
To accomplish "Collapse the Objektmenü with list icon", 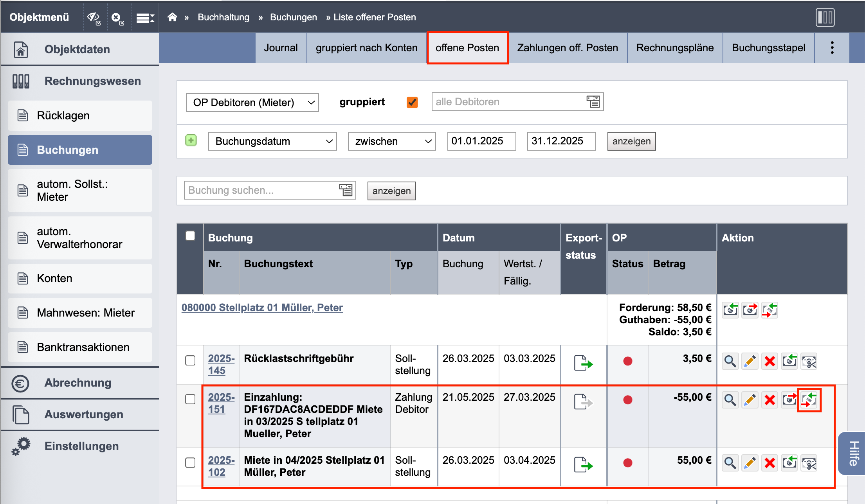I will click(145, 18).
